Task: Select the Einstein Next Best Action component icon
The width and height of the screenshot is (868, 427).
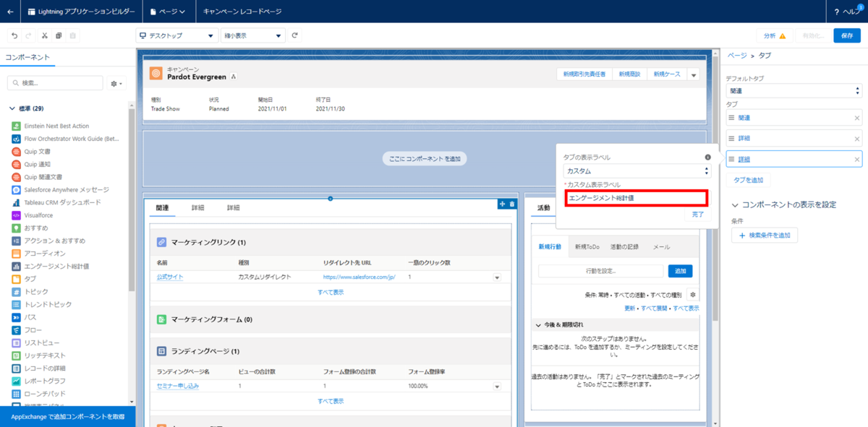Action: pos(17,126)
